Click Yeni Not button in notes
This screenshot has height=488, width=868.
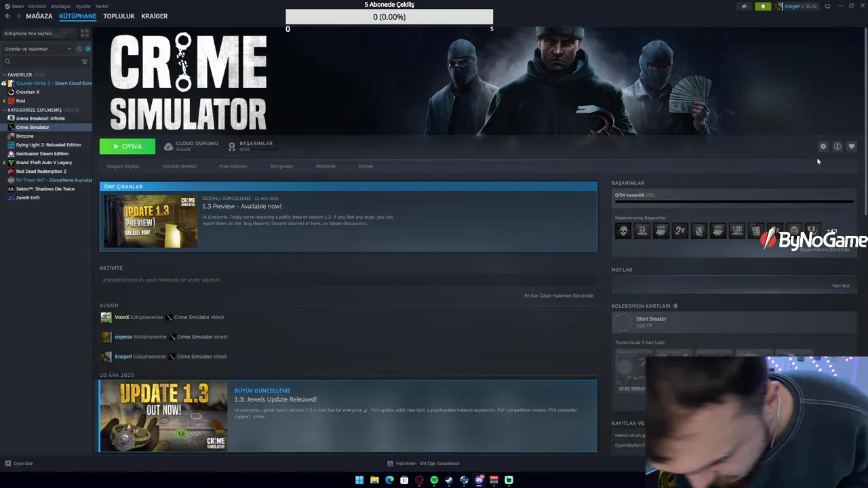coord(841,286)
